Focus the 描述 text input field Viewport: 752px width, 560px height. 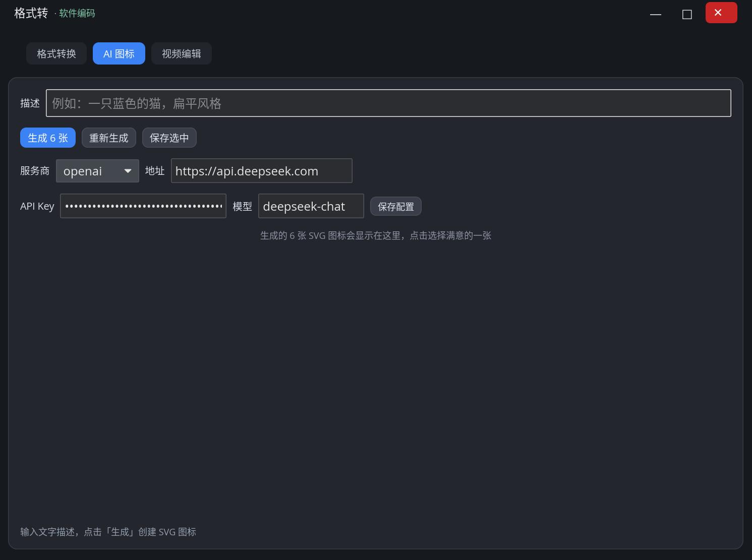(388, 103)
